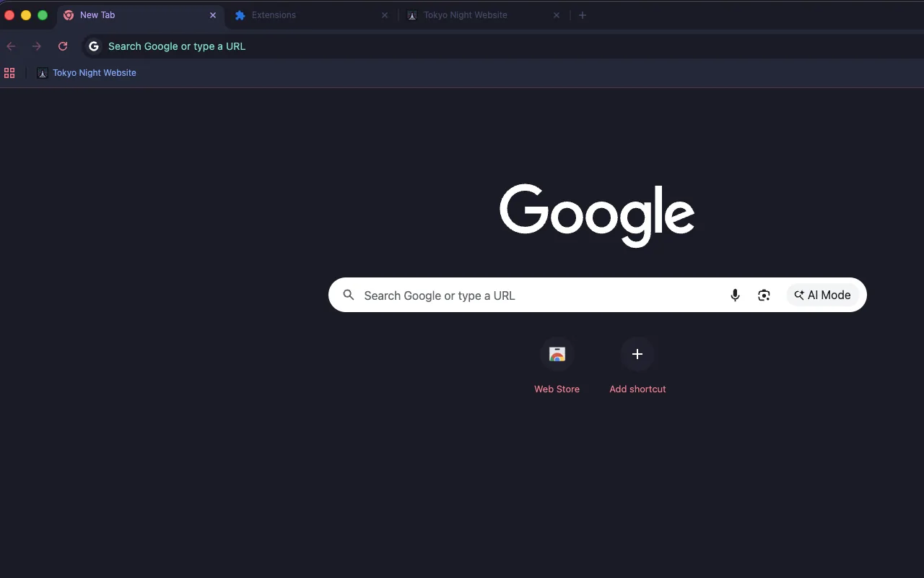Click the Add shortcut plus icon
924x578 pixels.
pos(637,354)
